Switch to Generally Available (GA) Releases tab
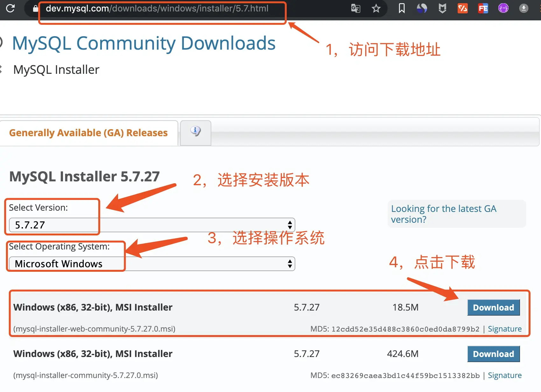The height and width of the screenshot is (392, 541). click(x=88, y=133)
